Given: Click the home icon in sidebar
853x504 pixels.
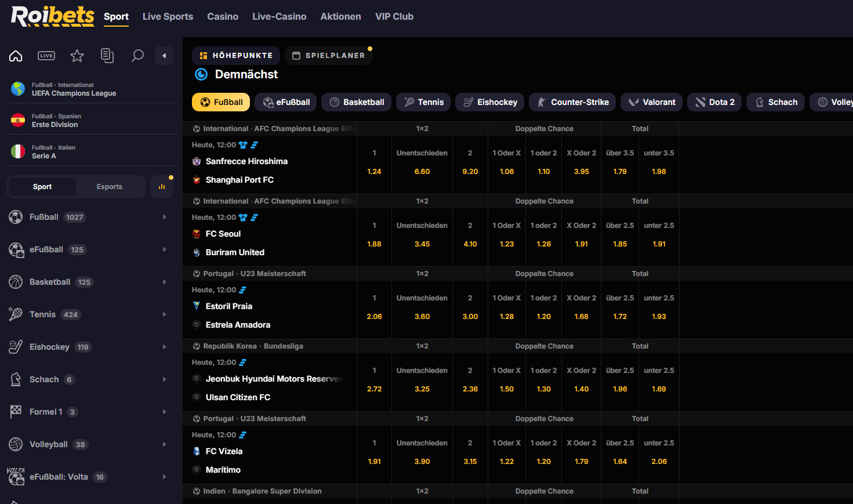Looking at the screenshot, I should [x=16, y=56].
